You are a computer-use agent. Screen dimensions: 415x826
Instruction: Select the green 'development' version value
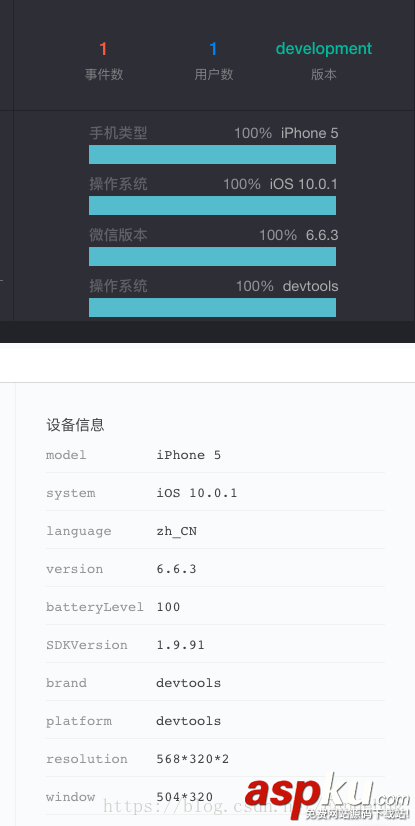coord(324,48)
